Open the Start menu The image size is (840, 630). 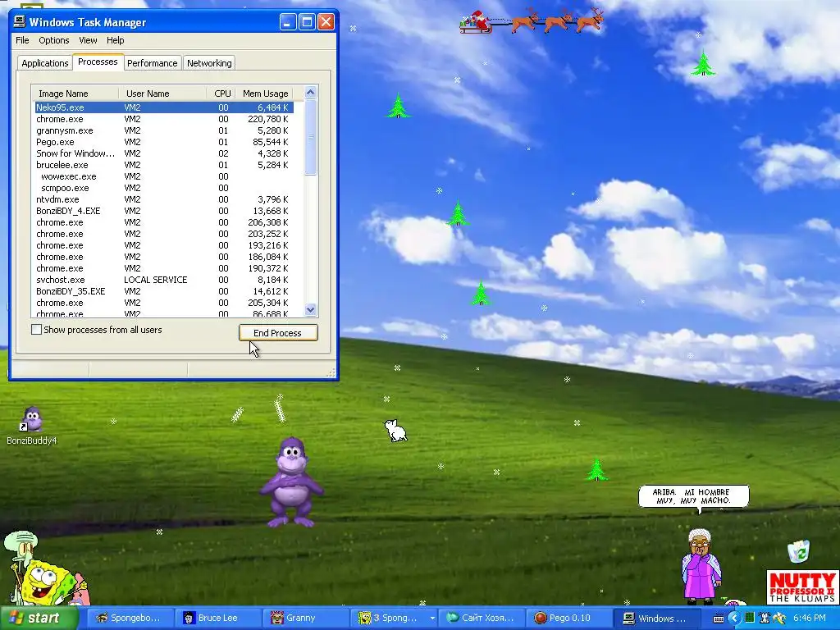click(39, 619)
